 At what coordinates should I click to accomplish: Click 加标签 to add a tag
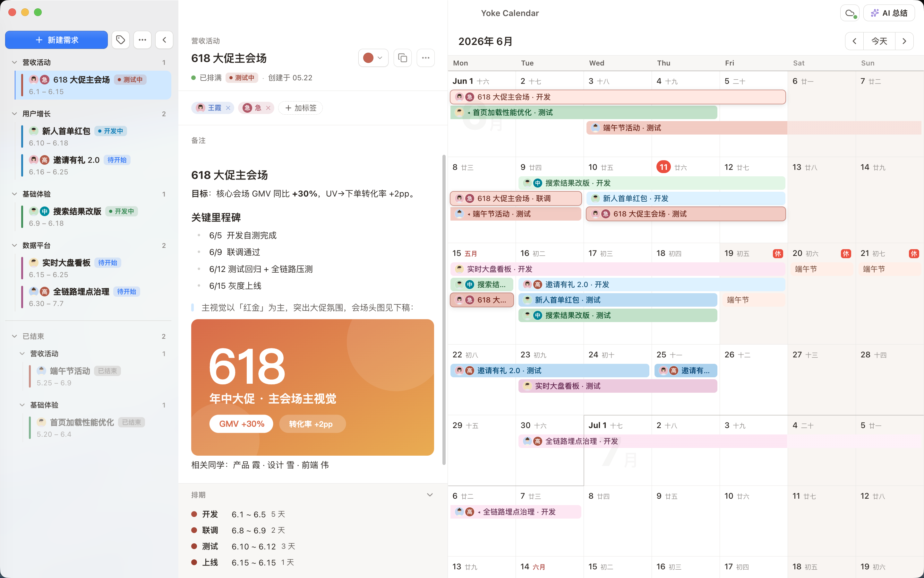[301, 108]
